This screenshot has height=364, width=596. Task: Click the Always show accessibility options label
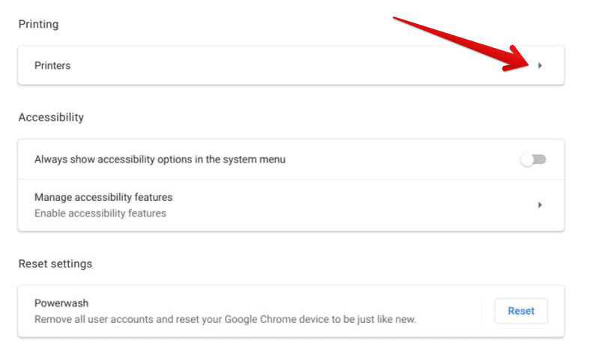coord(160,160)
